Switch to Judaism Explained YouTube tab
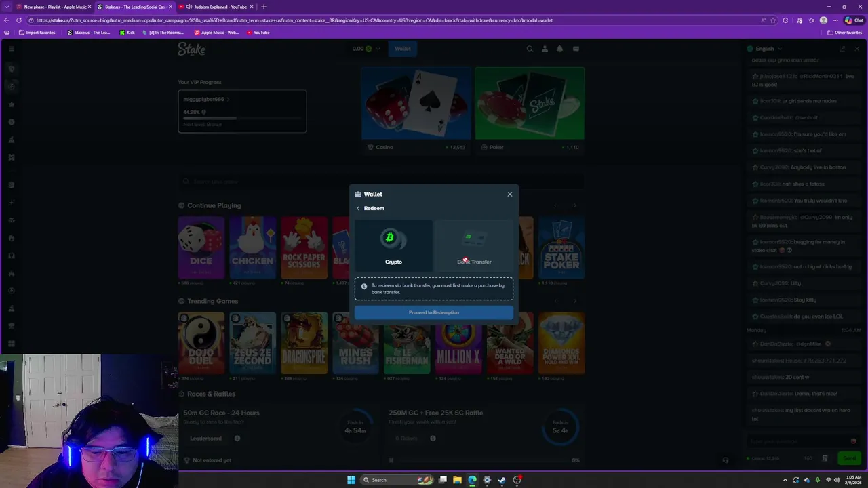 (216, 7)
